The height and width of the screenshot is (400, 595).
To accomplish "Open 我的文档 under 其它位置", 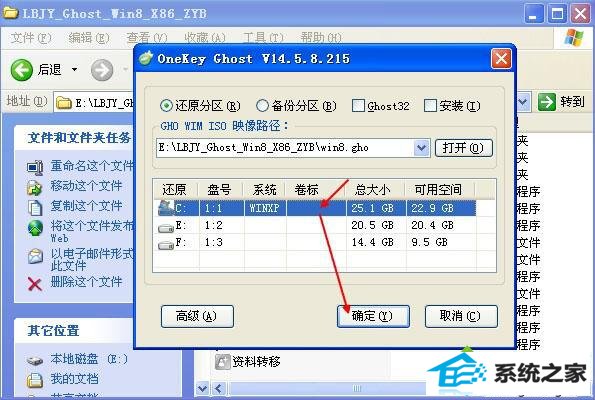I will [74, 378].
